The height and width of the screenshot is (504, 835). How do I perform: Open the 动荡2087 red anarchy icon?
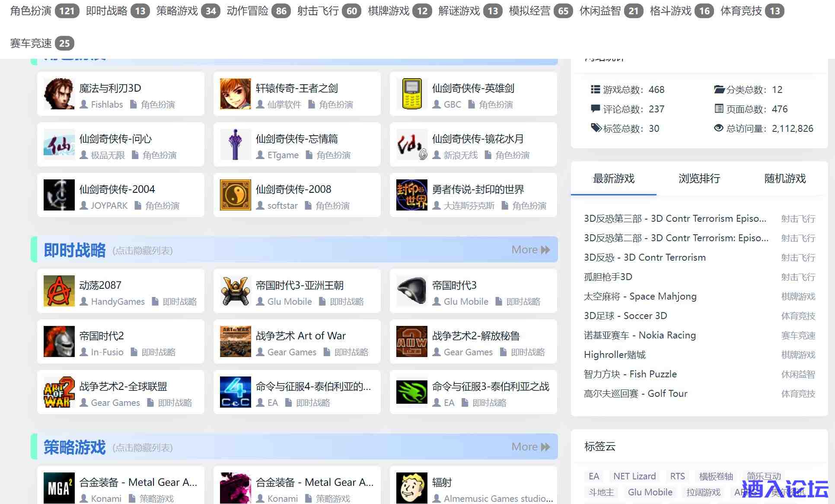coord(59,291)
